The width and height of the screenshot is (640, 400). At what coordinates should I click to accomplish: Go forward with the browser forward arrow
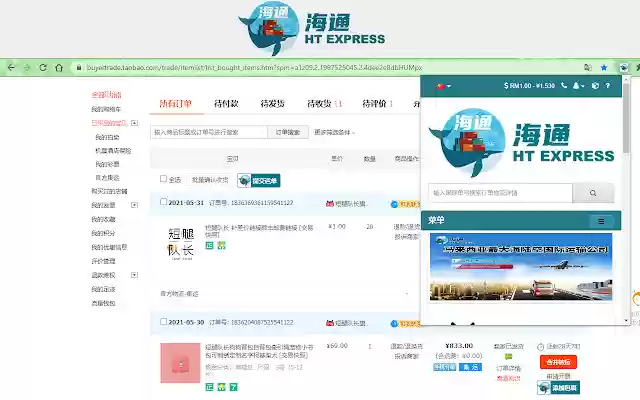27,67
